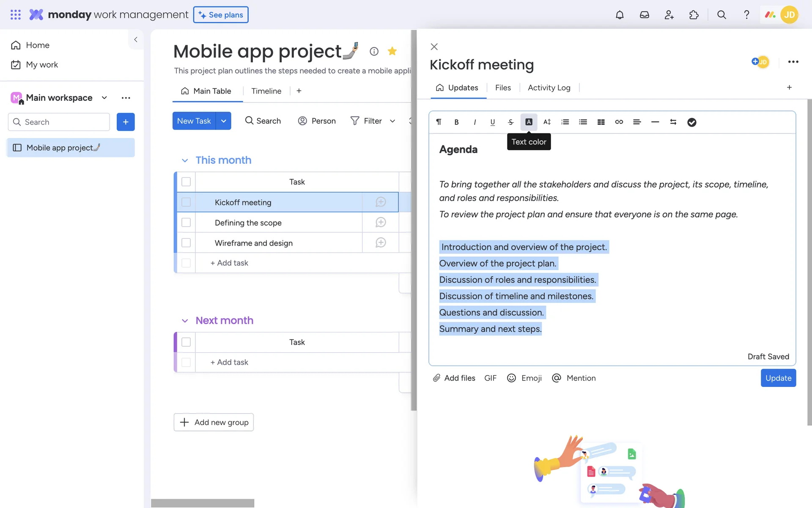Insert a numbered list
The image size is (812, 508).
pyautogui.click(x=565, y=122)
